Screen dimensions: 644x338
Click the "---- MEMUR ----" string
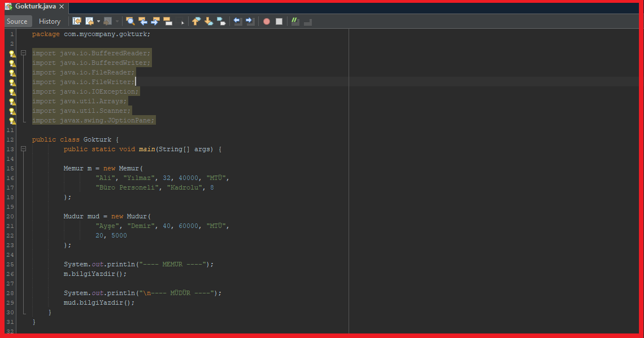pyautogui.click(x=172, y=264)
